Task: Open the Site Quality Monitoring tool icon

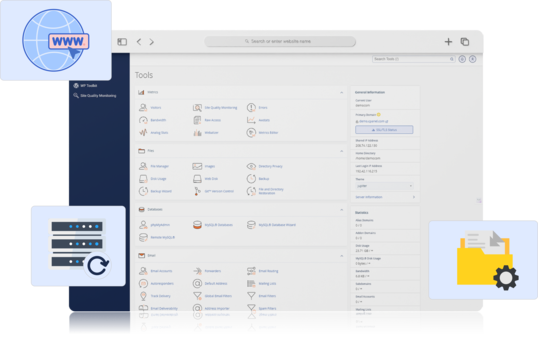Action: click(197, 108)
